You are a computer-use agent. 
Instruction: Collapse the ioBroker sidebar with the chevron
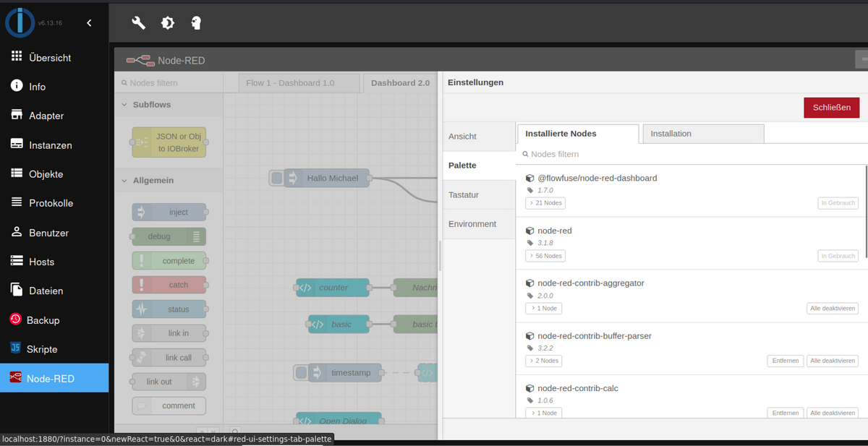[x=89, y=23]
